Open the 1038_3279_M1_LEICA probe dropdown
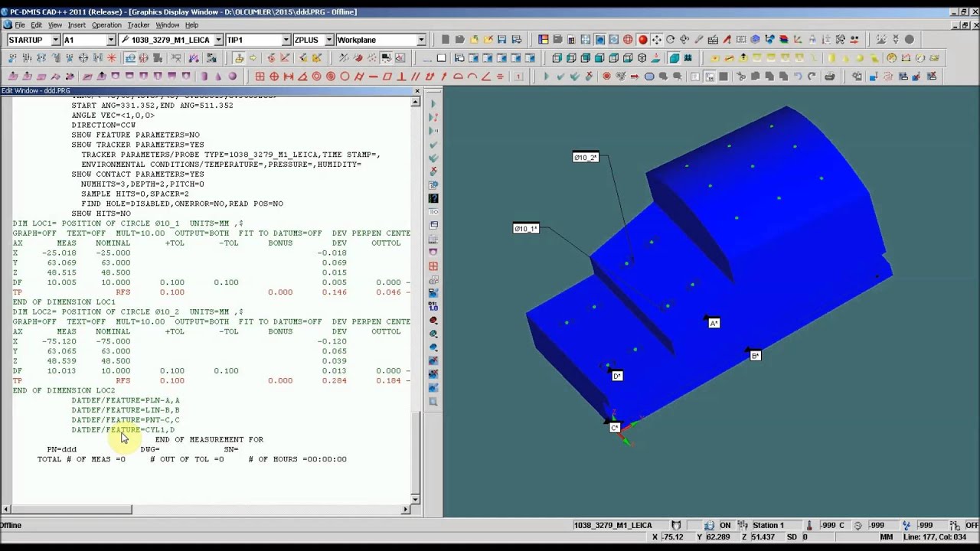980x551 pixels. [x=218, y=40]
